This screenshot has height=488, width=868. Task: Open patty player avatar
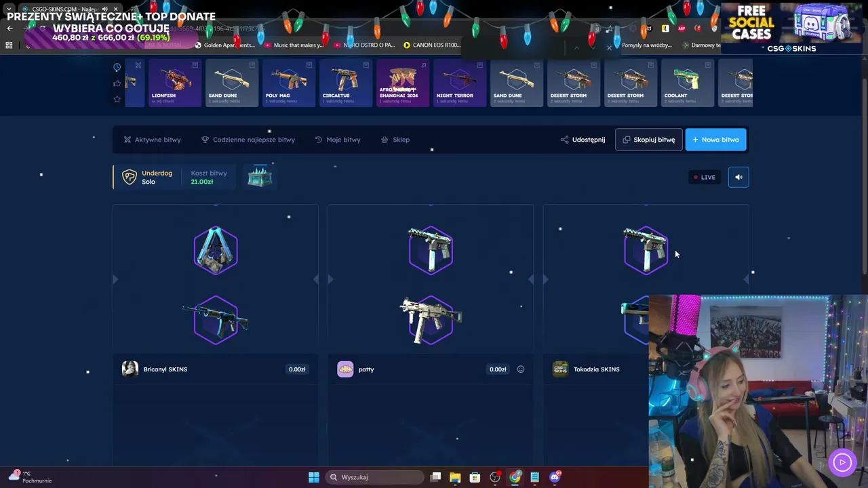[345, 369]
